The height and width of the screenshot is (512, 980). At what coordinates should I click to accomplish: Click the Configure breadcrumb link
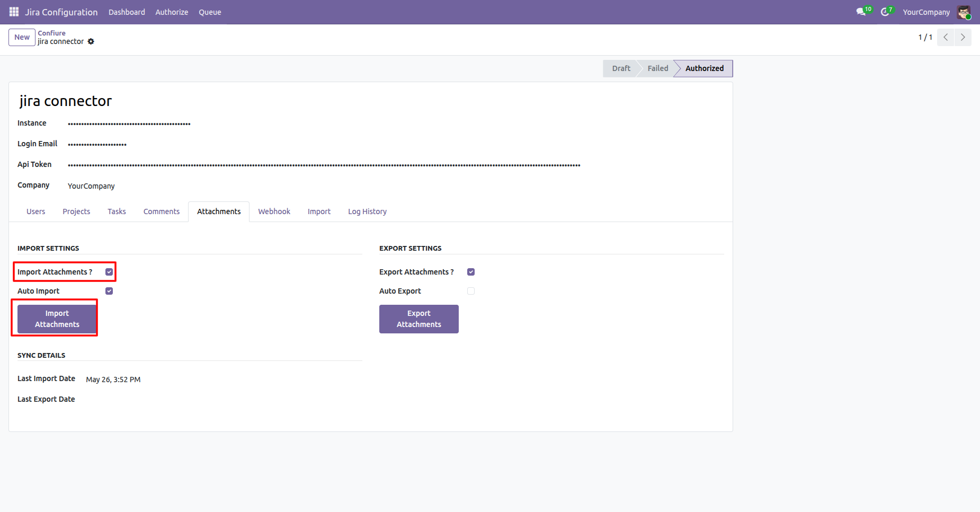tap(52, 33)
